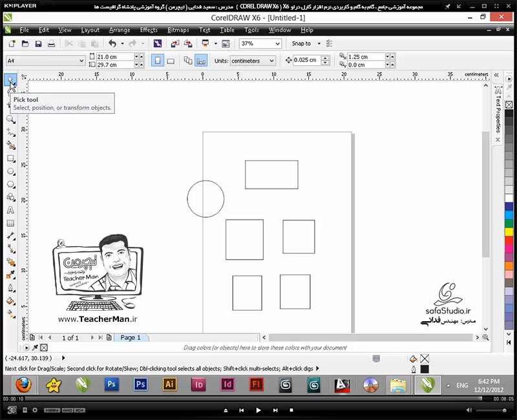Select the Basic Shapes tool
Image resolution: width=517 pixels, height=420 pixels.
point(10,197)
